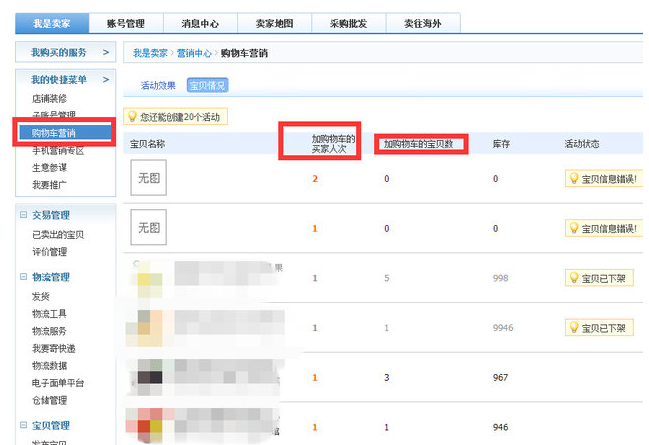Click the 电子面单平台 sidebar link

pos(58,383)
